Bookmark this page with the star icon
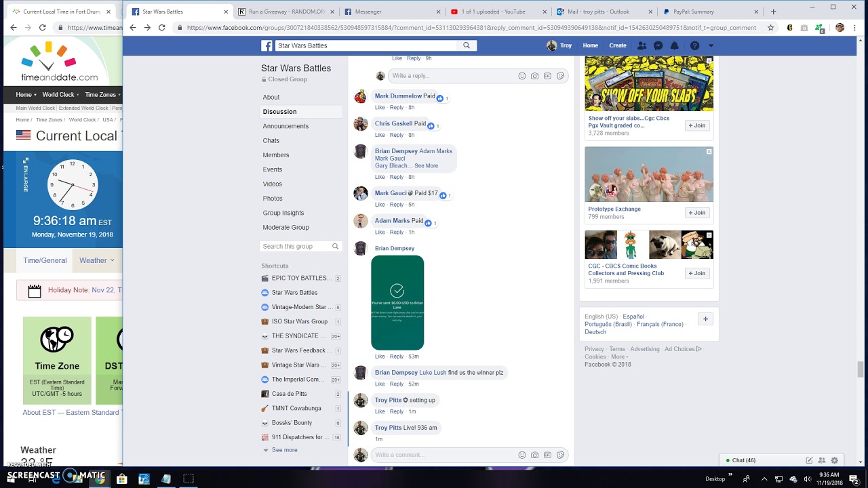 771,28
